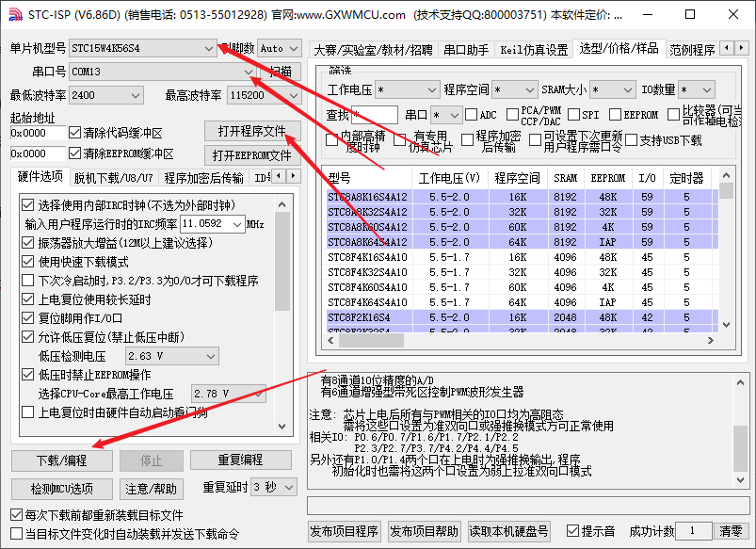Click the right tab-scroll arrow beside 范例程序
The width and height of the screenshot is (756, 549).
pos(742,47)
